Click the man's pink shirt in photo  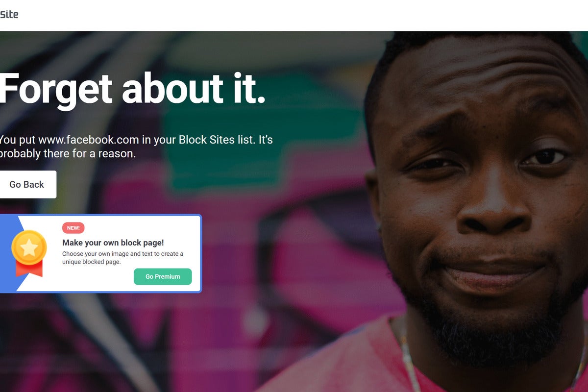point(343,363)
